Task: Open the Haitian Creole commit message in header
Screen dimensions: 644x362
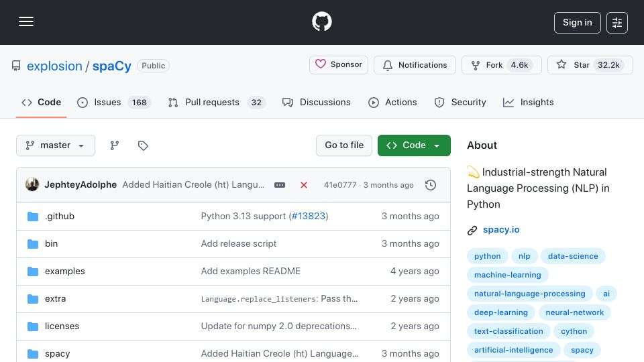Action: click(193, 185)
